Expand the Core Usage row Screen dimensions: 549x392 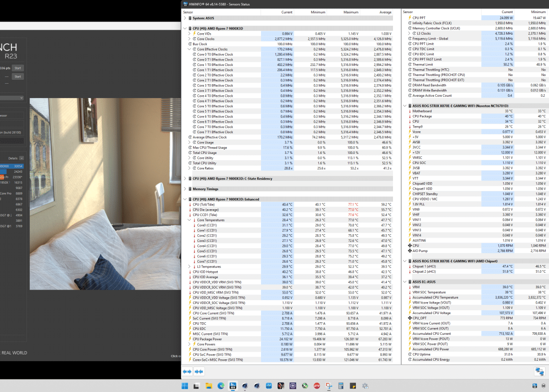tap(189, 142)
